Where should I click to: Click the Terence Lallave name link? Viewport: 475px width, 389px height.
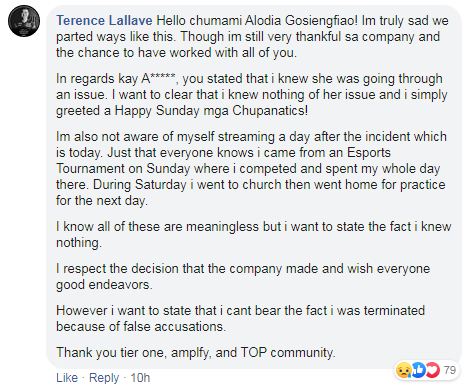pyautogui.click(x=104, y=21)
